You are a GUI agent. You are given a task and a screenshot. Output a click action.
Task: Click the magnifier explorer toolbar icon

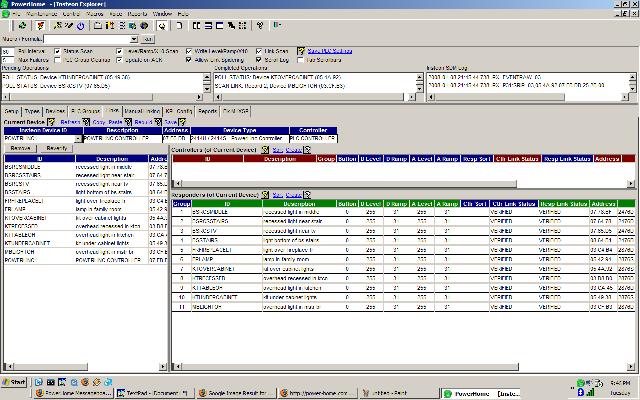click(x=162, y=26)
